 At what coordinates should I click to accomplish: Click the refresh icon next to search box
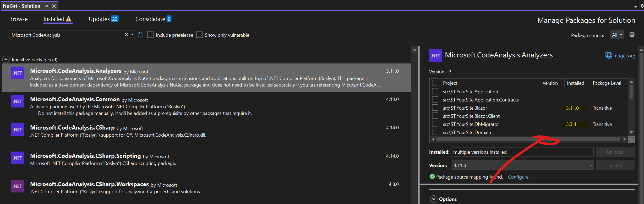pyautogui.click(x=140, y=35)
